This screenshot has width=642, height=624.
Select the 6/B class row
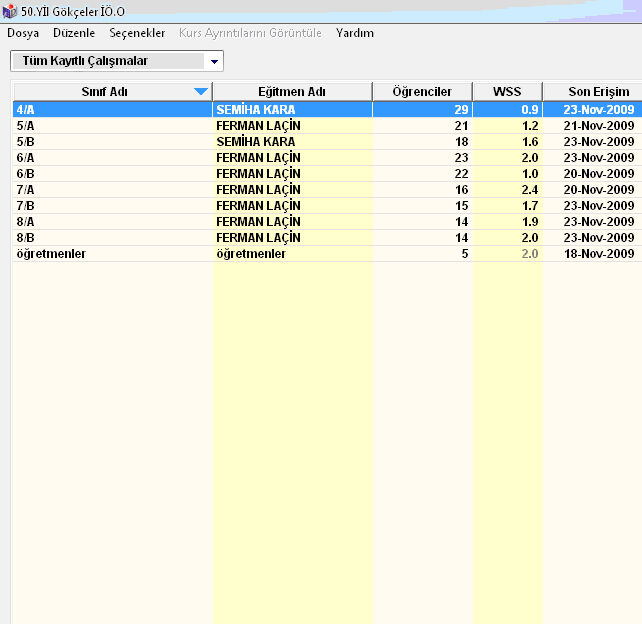click(x=327, y=174)
